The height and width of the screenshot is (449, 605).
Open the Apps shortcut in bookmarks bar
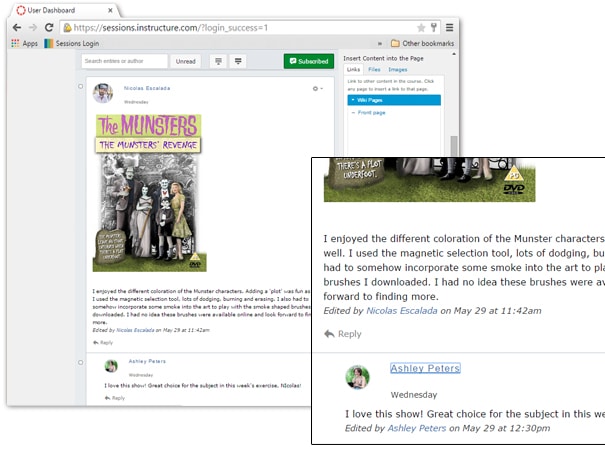point(25,43)
